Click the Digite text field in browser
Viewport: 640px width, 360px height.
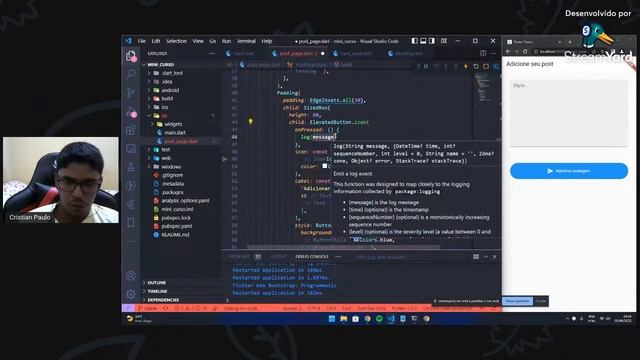point(569,113)
